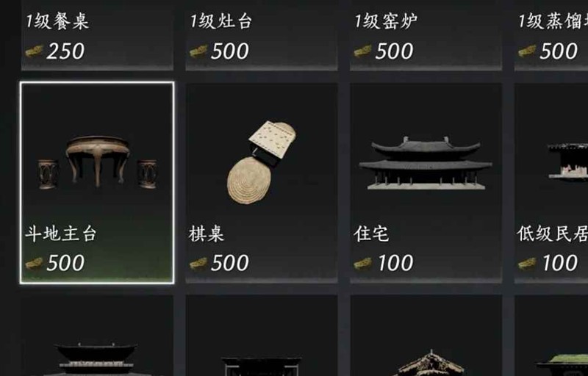The height and width of the screenshot is (376, 588).
Task: Open the 1级餐桌 item card
Action: 97,35
